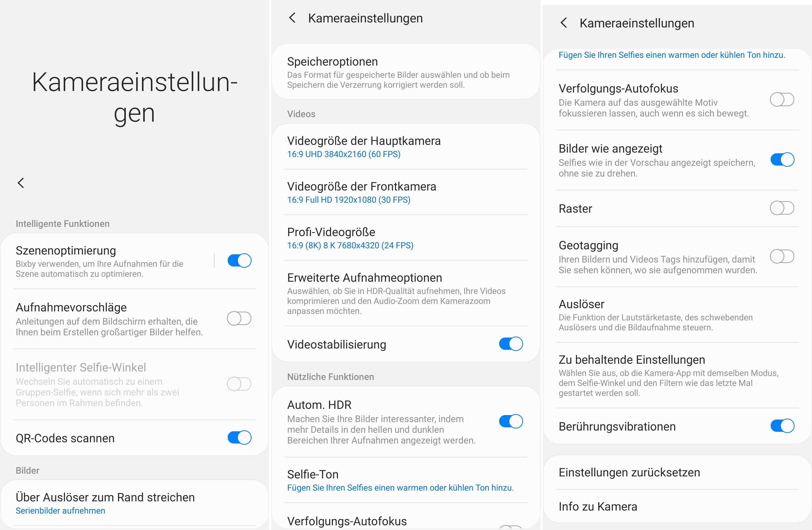Screen dimensions: 812x530
Task: Tap back arrow in the right panel header
Action: click(564, 23)
